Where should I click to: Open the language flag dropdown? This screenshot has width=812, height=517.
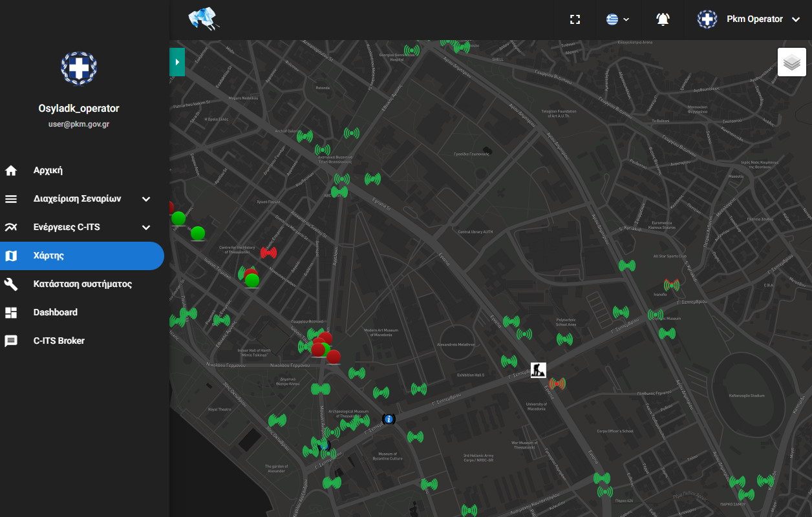pyautogui.click(x=617, y=19)
